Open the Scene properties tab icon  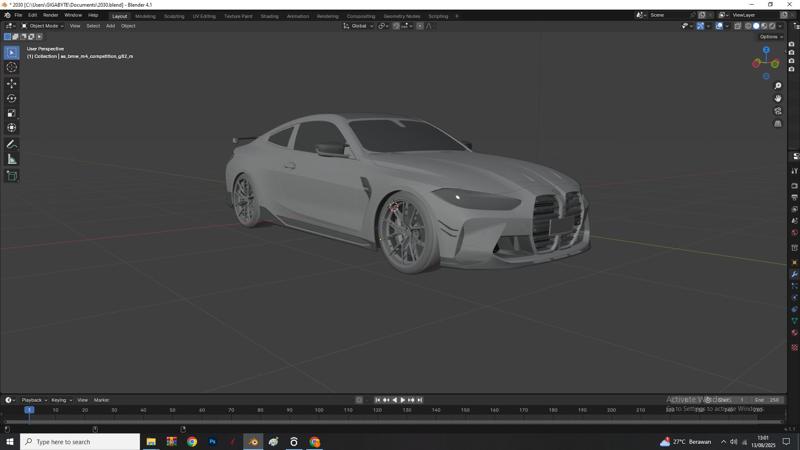click(794, 221)
